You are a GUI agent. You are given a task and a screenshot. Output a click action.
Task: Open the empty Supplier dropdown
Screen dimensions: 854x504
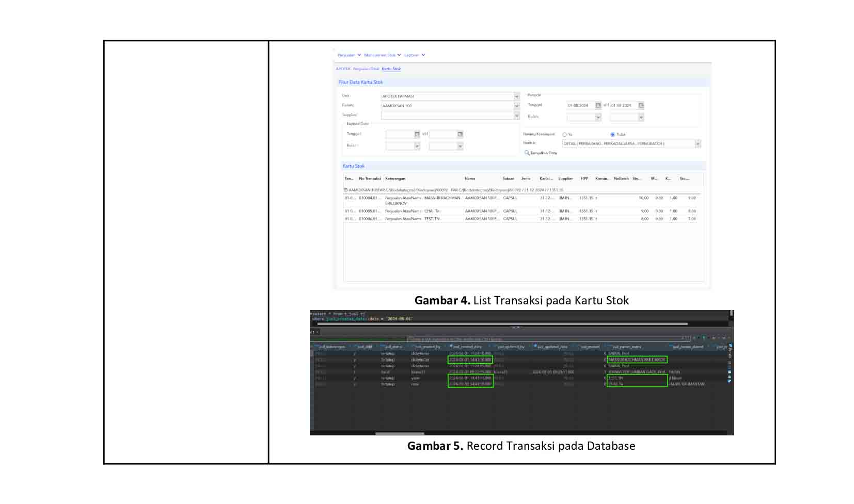(x=516, y=116)
